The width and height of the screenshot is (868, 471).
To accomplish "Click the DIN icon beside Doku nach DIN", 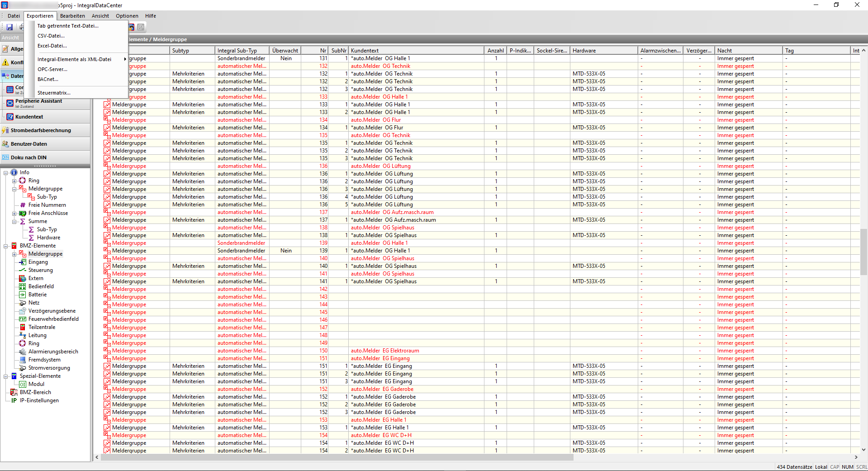I will 5,157.
